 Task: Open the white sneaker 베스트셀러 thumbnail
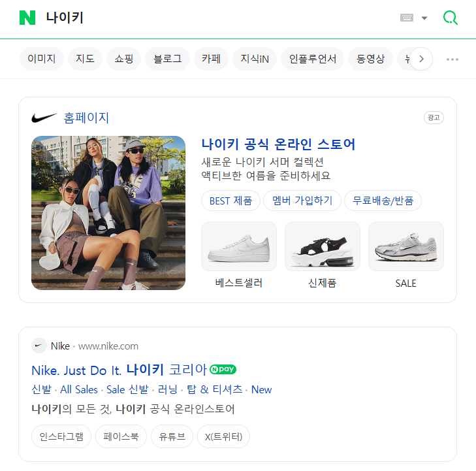pyautogui.click(x=239, y=246)
